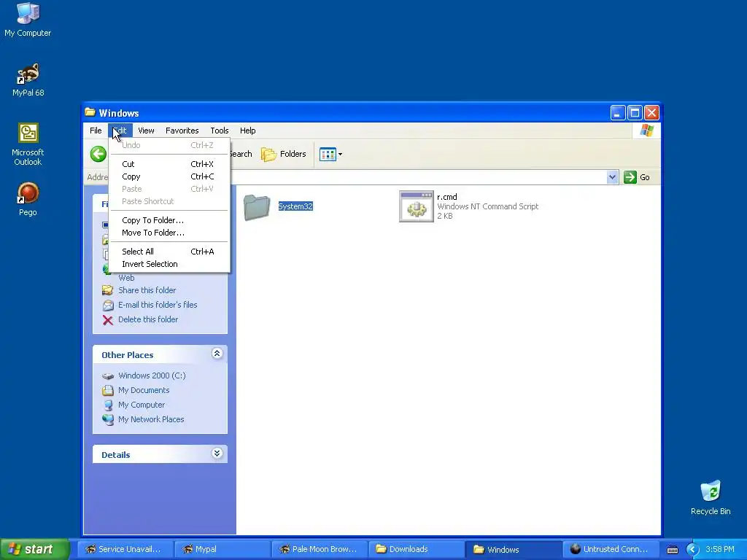This screenshot has height=560, width=747.
Task: Choose Copy from the Edit menu
Action: pos(169,176)
